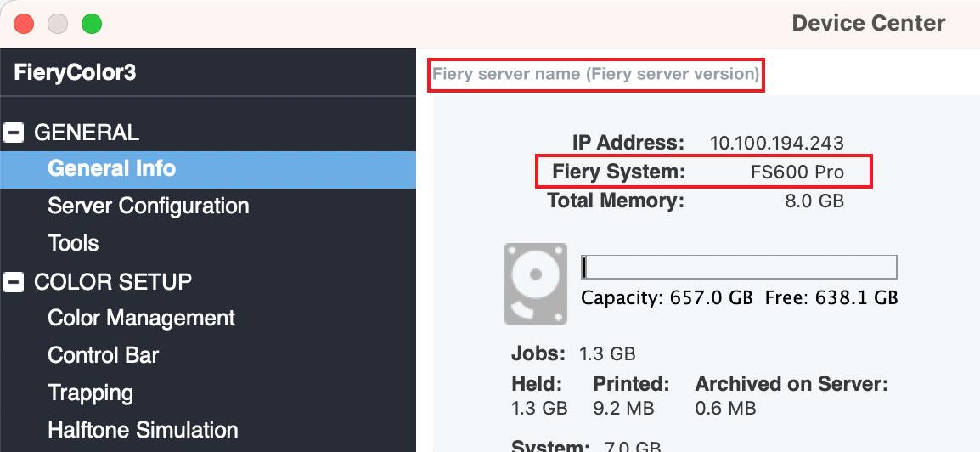The image size is (980, 452).
Task: Click the FS600 Pro system value
Action: click(x=797, y=172)
